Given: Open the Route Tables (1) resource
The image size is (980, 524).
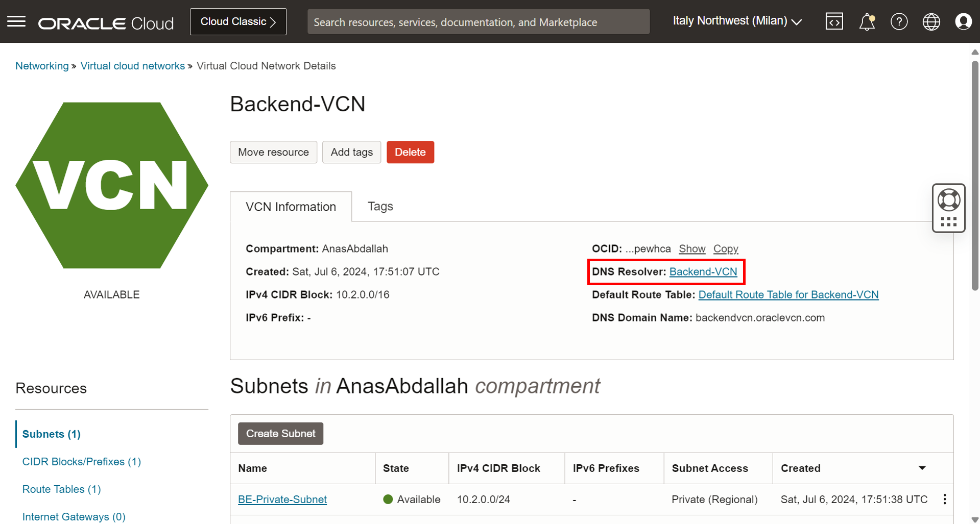Looking at the screenshot, I should coord(61,489).
